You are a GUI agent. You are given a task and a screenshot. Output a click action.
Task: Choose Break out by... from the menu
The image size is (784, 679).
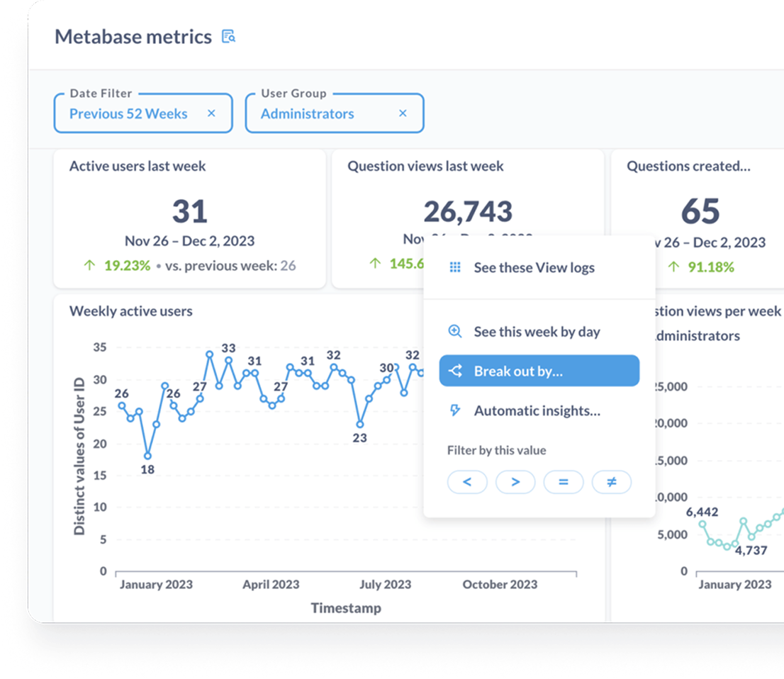[521, 370]
